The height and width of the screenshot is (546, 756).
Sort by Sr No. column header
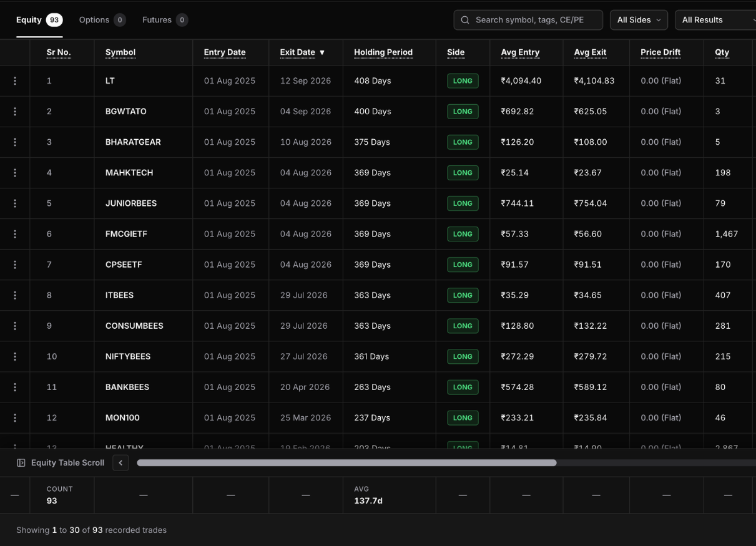59,52
